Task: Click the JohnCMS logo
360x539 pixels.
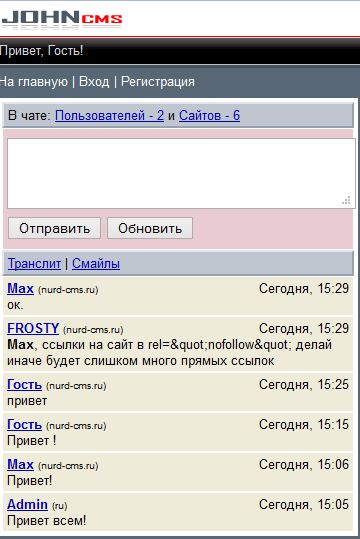Action: click(62, 19)
